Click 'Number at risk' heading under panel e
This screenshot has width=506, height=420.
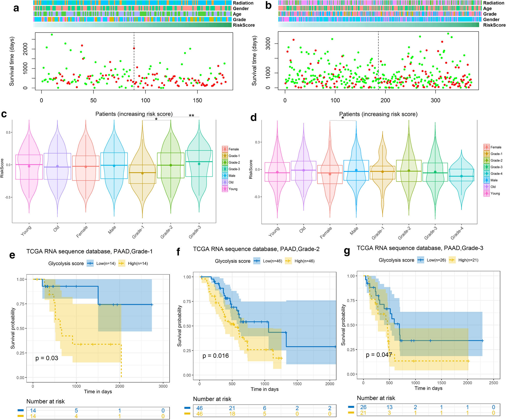coord(45,401)
